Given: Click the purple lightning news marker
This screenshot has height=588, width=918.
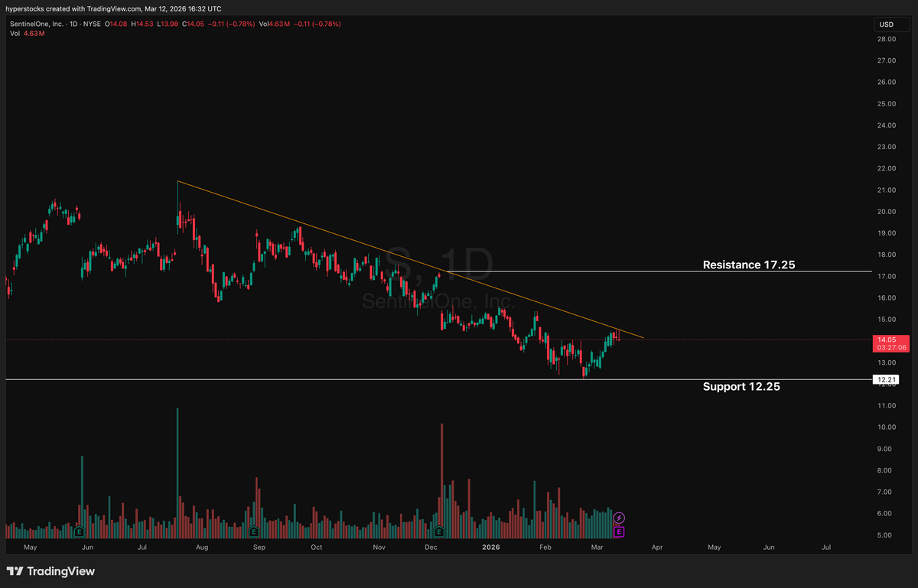Looking at the screenshot, I should [620, 518].
